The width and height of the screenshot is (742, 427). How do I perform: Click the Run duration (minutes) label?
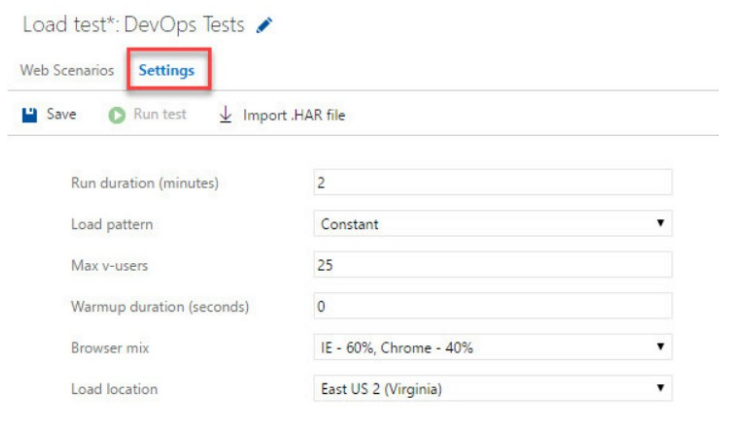(145, 183)
